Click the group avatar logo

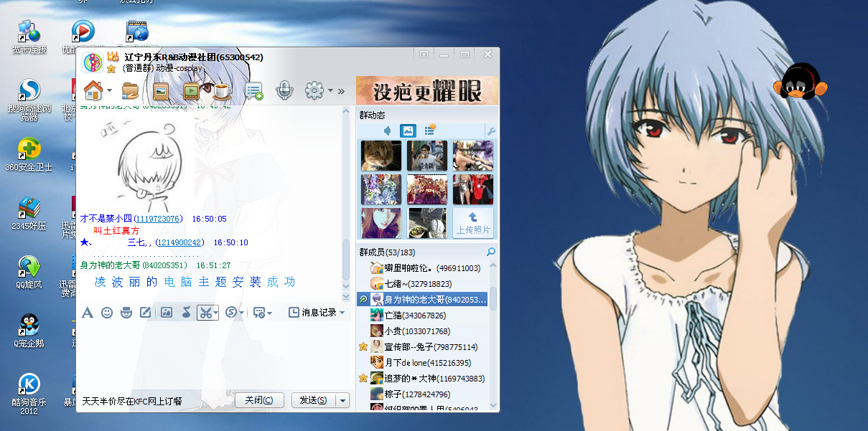(92, 63)
